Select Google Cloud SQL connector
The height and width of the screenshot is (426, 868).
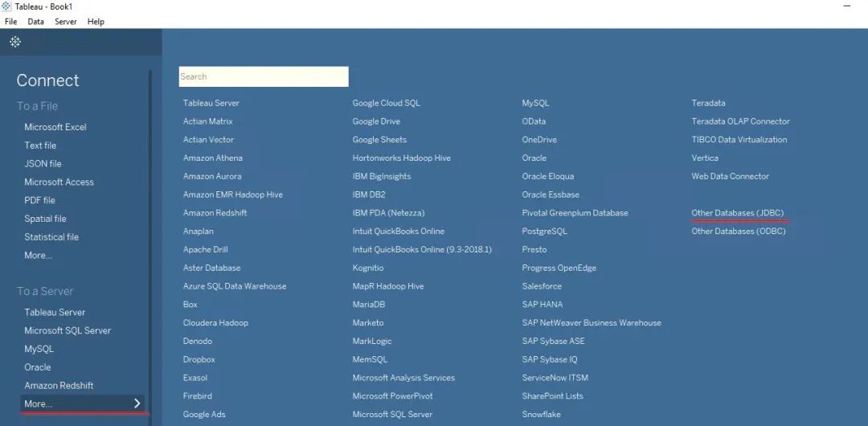[x=387, y=103]
